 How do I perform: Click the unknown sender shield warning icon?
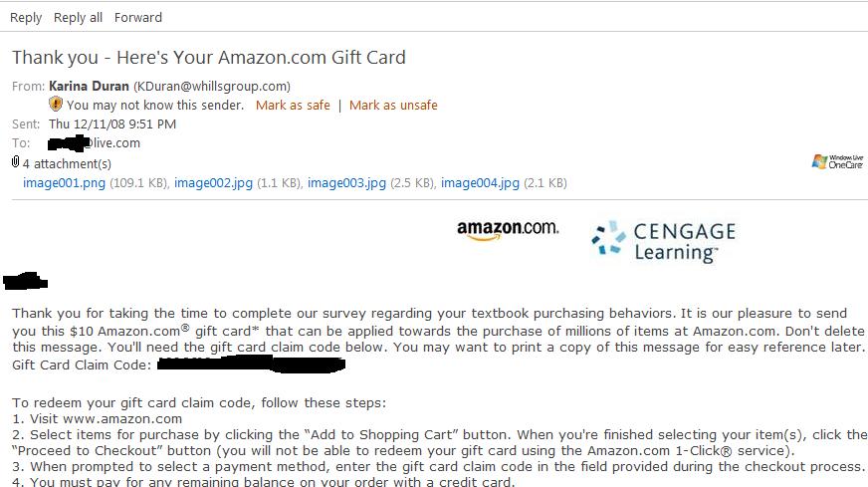(57, 105)
